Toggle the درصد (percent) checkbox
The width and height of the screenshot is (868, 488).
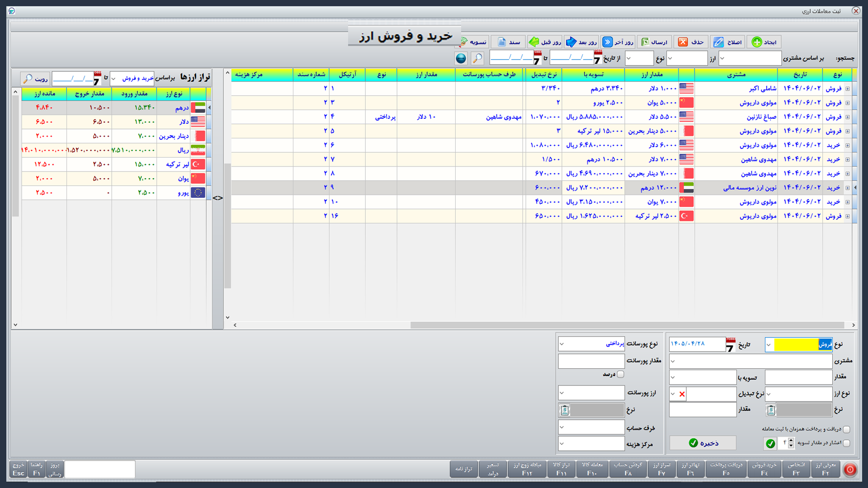click(621, 374)
